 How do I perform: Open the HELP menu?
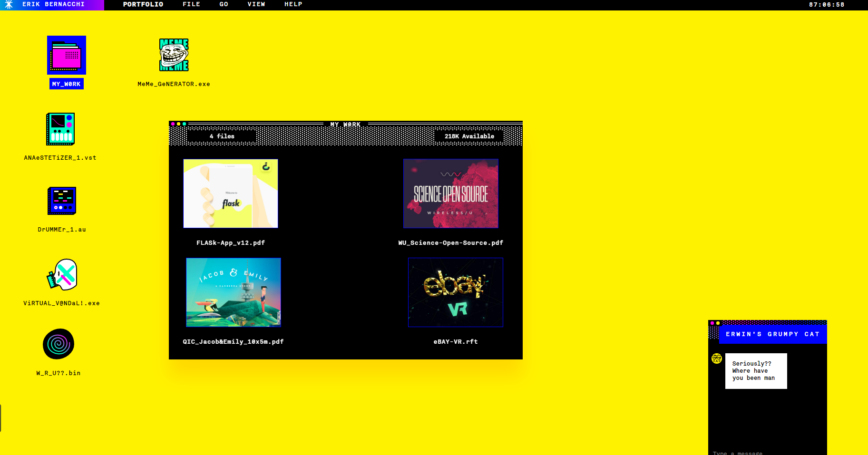pos(293,4)
